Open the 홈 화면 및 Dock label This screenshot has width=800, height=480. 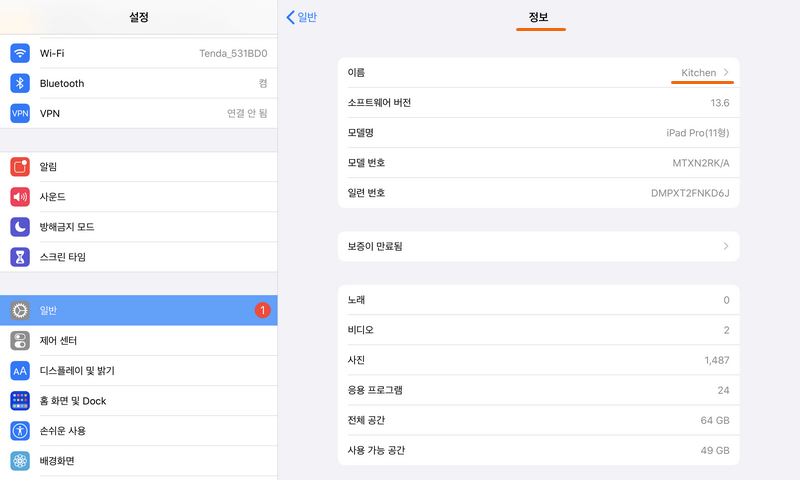point(73,401)
